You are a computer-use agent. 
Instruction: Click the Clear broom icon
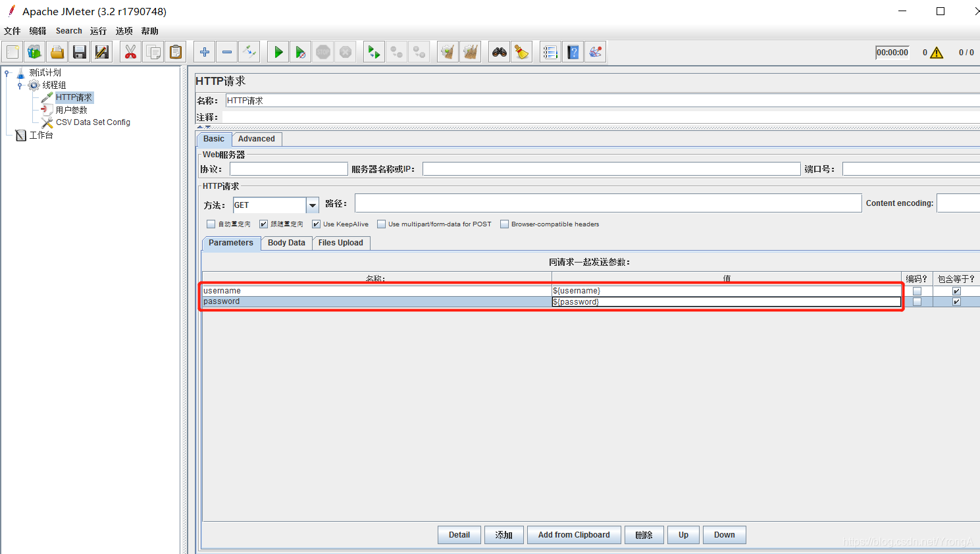click(x=448, y=52)
